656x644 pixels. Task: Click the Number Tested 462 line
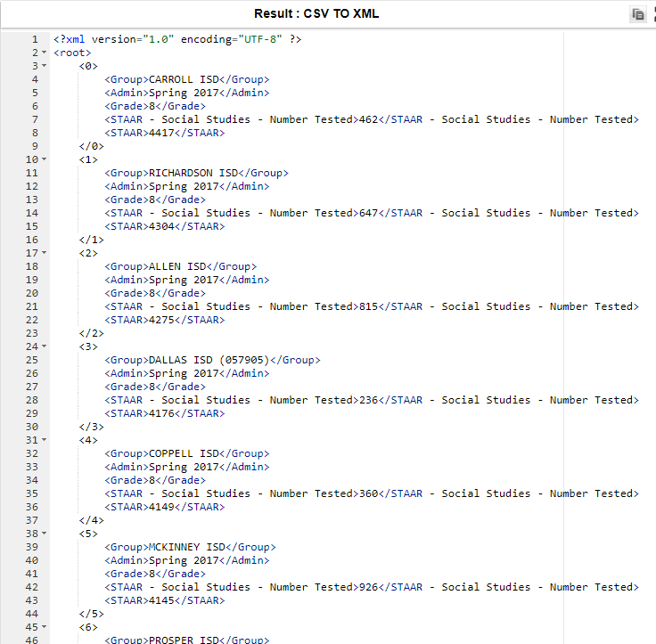click(372, 119)
